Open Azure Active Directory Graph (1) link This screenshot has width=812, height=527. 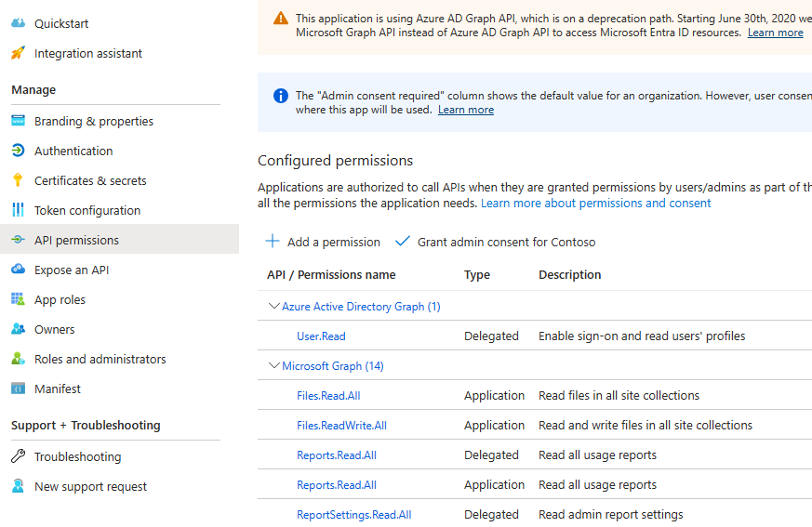(361, 307)
